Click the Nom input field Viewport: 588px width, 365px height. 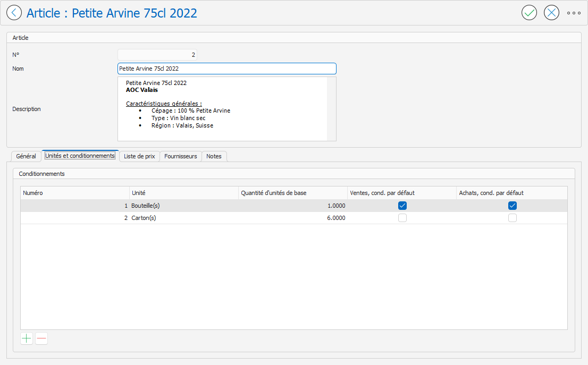point(226,69)
